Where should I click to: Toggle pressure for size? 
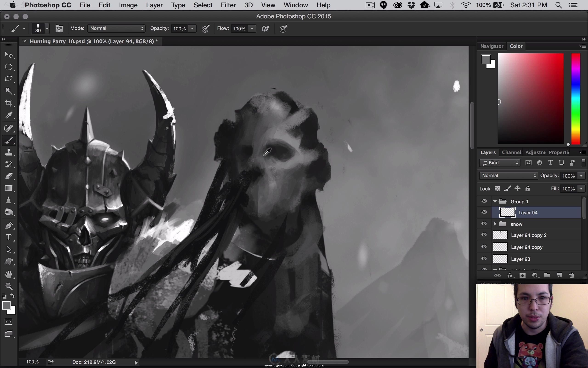point(283,29)
